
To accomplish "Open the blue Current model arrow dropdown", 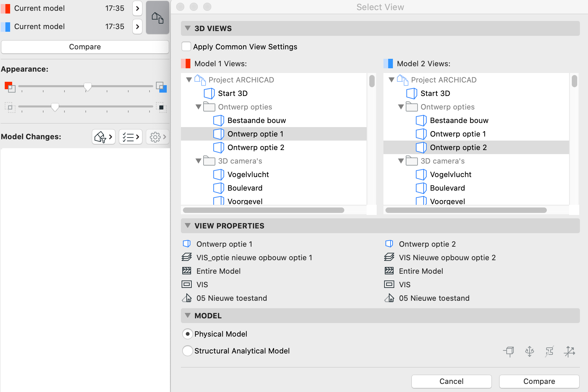I will 137,26.
